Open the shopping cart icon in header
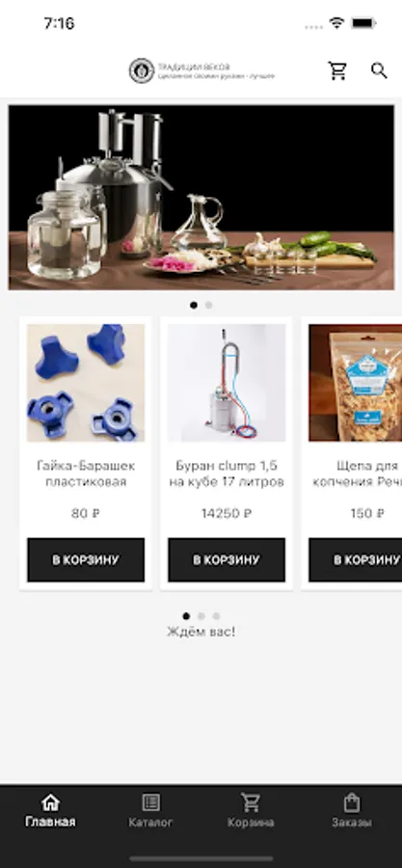Image resolution: width=402 pixels, height=868 pixels. click(x=337, y=70)
